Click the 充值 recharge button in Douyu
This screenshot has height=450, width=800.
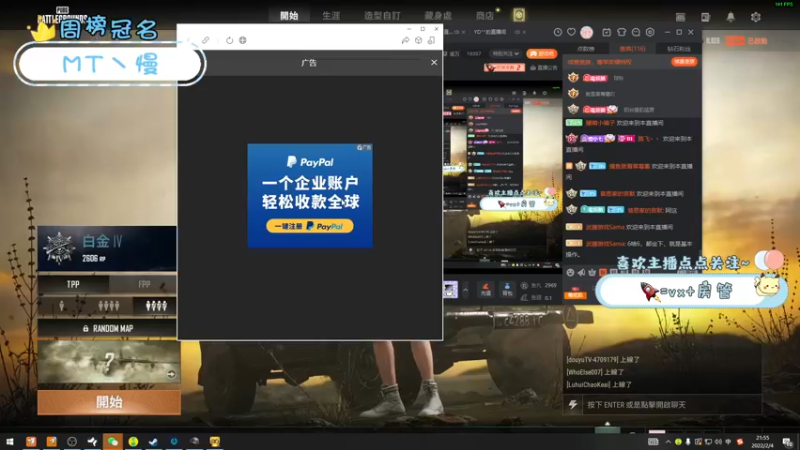point(485,290)
